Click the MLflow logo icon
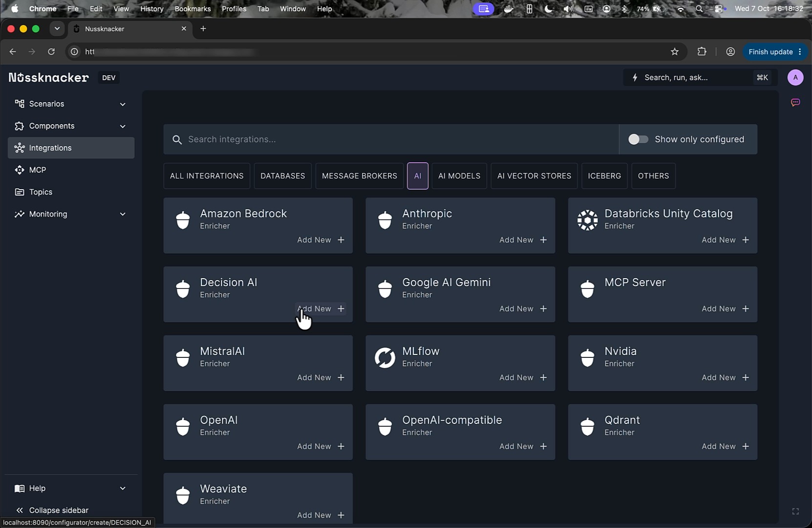The height and width of the screenshot is (528, 812). click(385, 358)
